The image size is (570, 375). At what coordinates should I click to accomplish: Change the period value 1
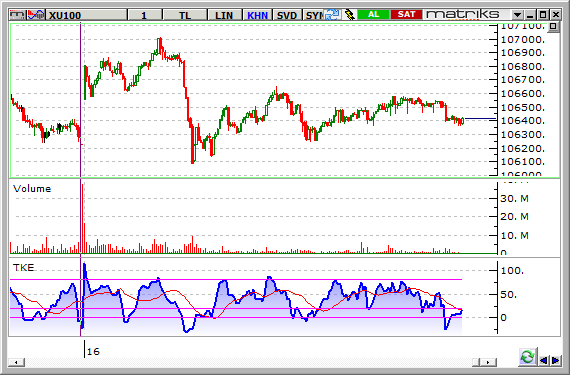click(145, 15)
